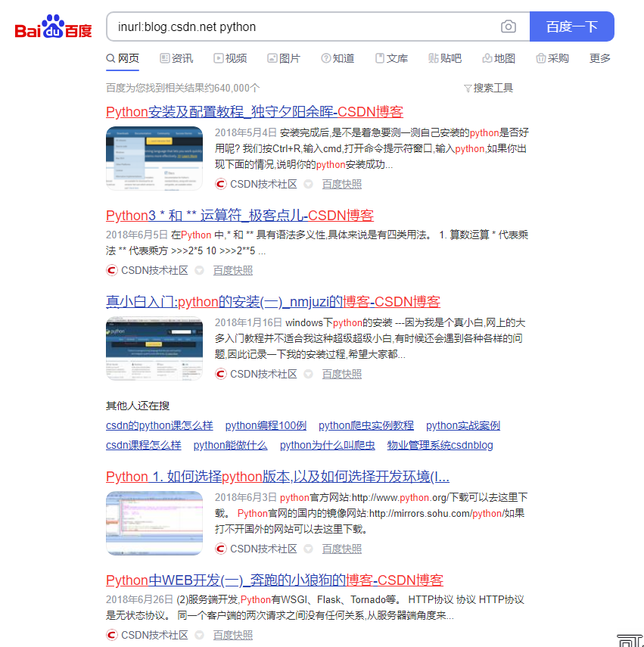Click the Baidu logo

53,26
